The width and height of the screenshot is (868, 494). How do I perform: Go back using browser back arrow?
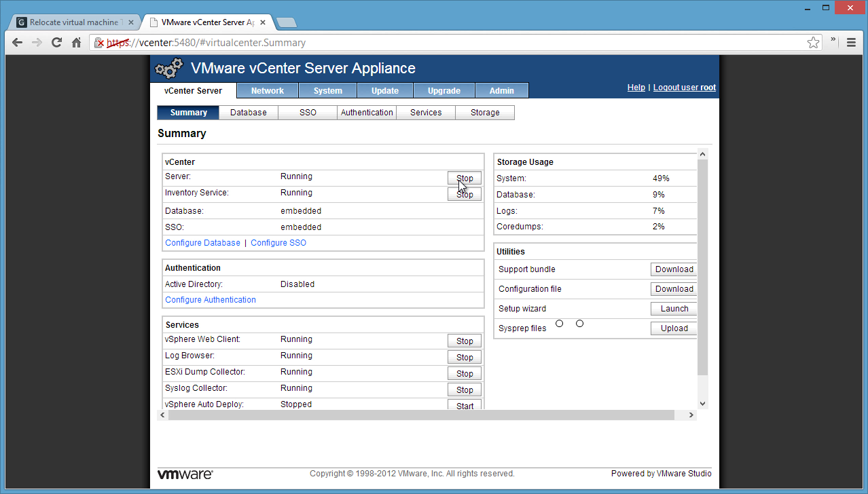(x=18, y=42)
